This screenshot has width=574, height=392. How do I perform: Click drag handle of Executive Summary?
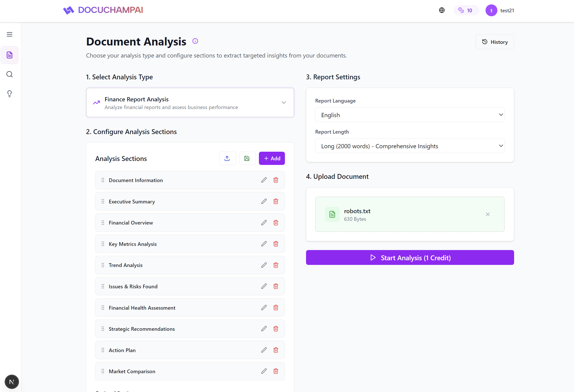[103, 201]
